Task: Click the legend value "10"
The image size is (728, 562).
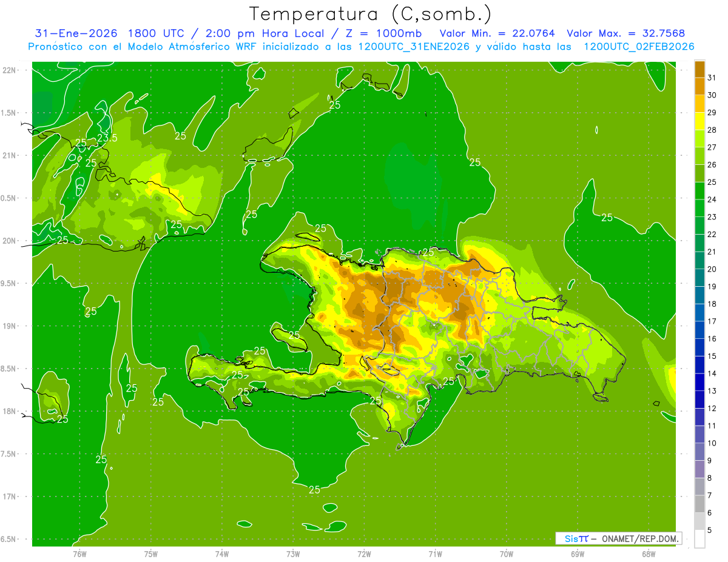Action: click(712, 443)
